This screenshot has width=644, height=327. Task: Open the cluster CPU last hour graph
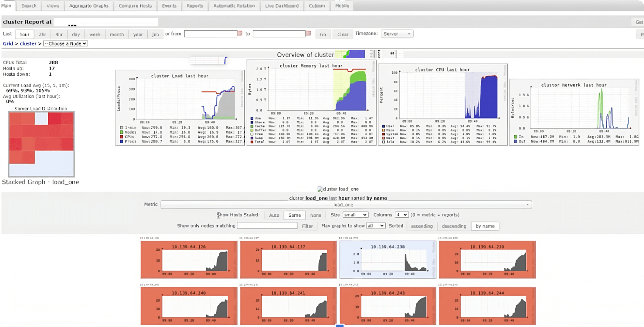(x=442, y=105)
